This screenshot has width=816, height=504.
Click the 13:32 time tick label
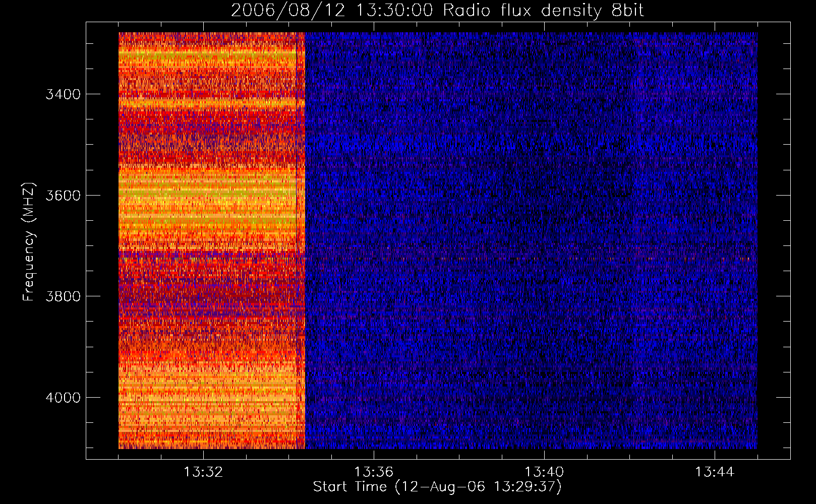tap(203, 472)
